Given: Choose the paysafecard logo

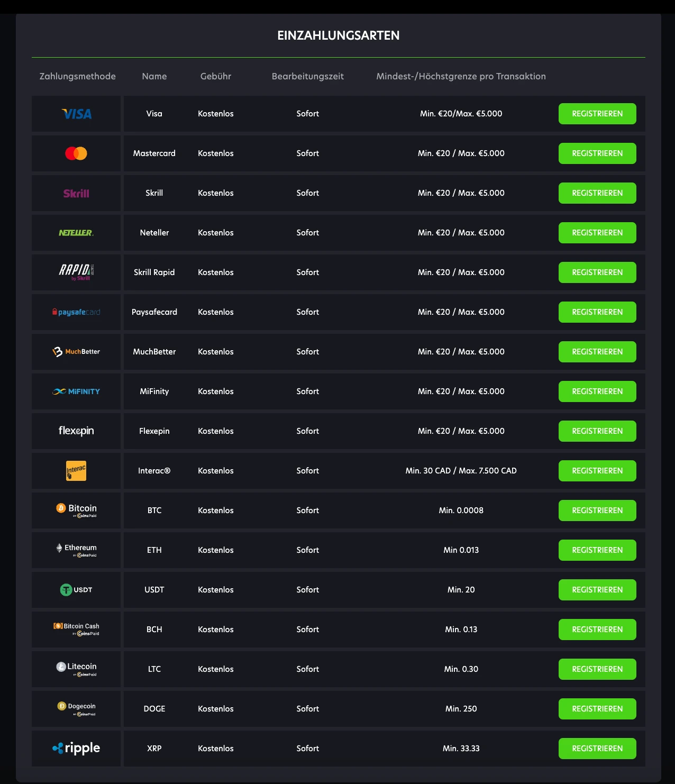Looking at the screenshot, I should click(x=76, y=312).
